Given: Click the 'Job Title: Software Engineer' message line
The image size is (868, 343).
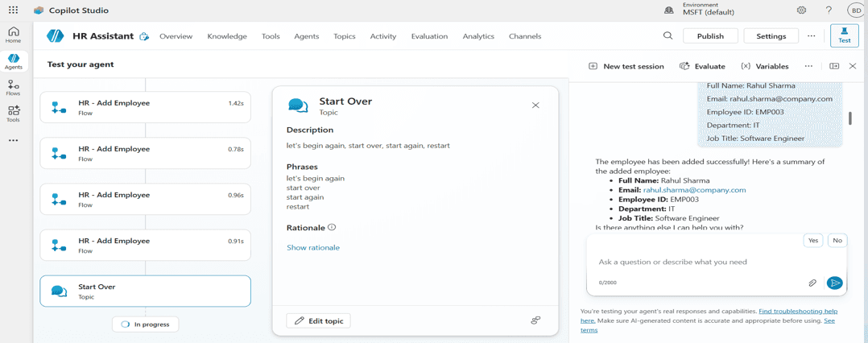Looking at the screenshot, I should [x=755, y=138].
